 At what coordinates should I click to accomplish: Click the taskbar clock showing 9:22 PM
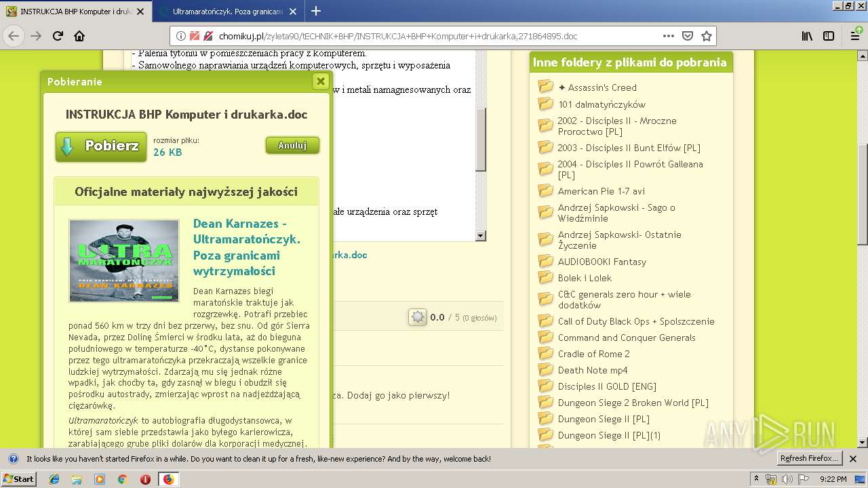[833, 479]
